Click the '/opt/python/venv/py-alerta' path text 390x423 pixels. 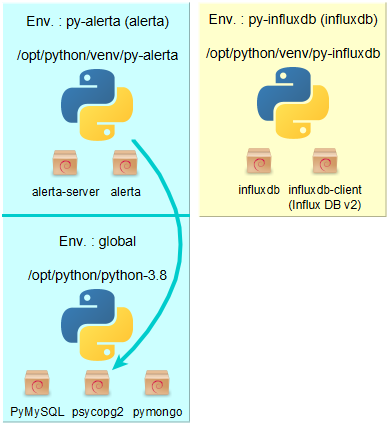coord(97,55)
